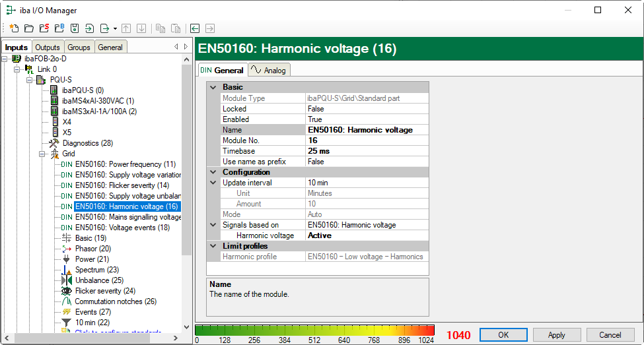
Task: Click the OK button
Action: pyautogui.click(x=503, y=334)
